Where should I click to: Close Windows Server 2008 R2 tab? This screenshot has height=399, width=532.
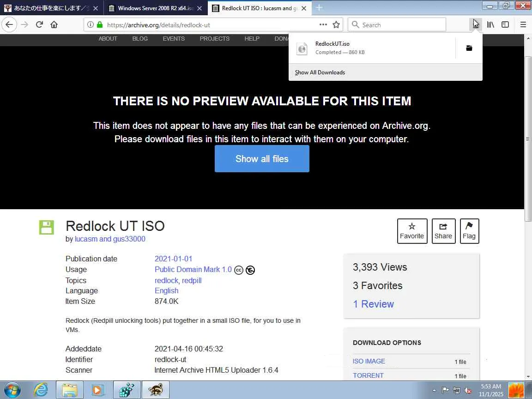pyautogui.click(x=200, y=8)
